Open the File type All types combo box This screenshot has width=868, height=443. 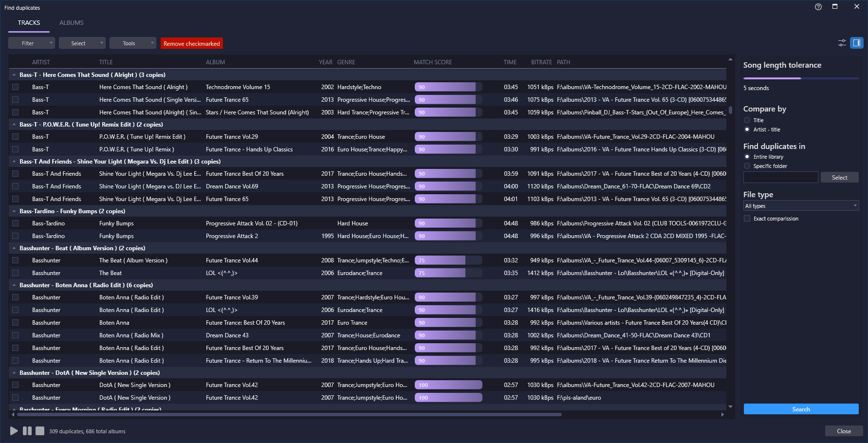(x=801, y=206)
